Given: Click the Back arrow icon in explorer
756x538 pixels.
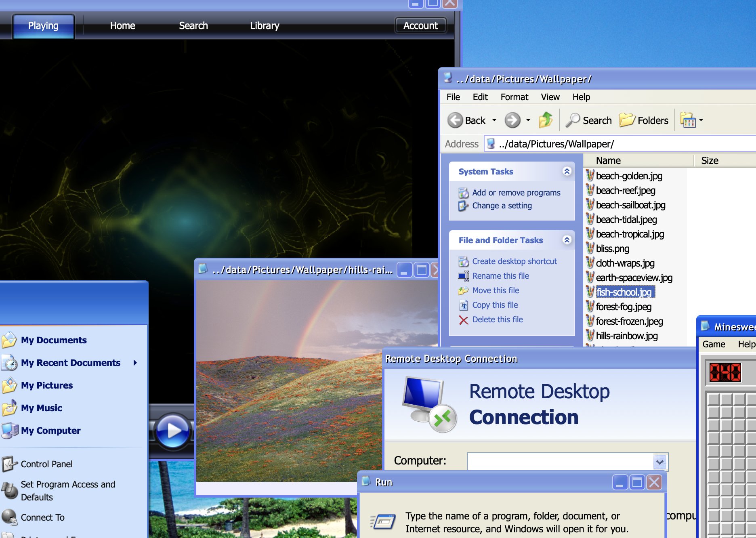Looking at the screenshot, I should pos(455,120).
